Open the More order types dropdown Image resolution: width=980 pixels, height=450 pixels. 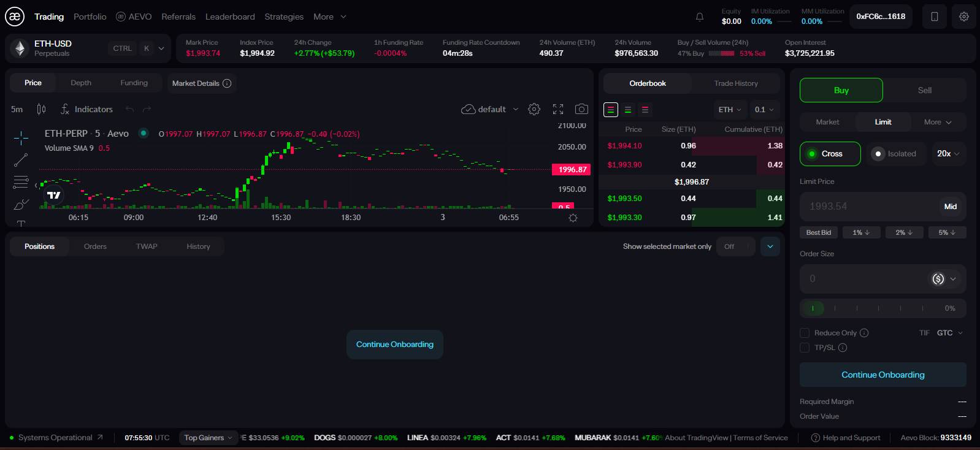tap(938, 122)
